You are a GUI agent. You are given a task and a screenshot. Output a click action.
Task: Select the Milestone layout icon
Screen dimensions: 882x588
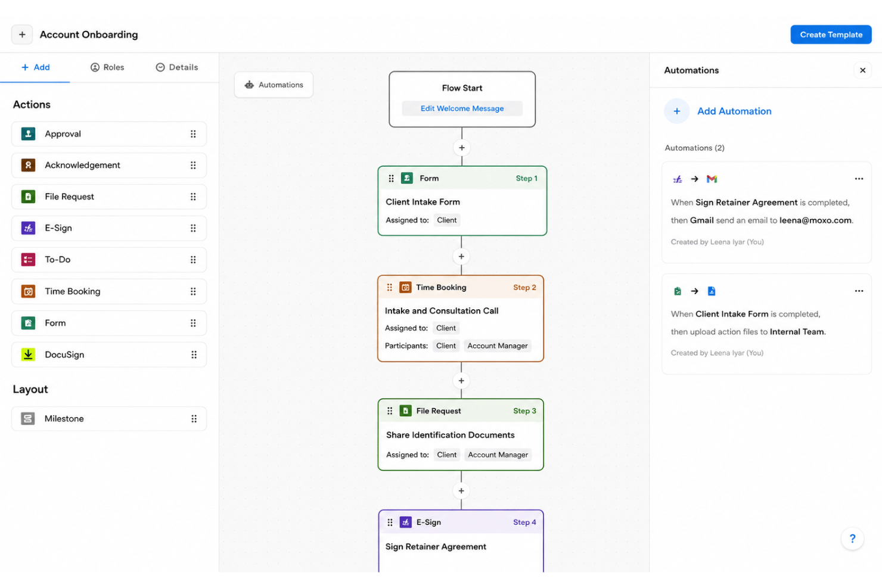(28, 419)
